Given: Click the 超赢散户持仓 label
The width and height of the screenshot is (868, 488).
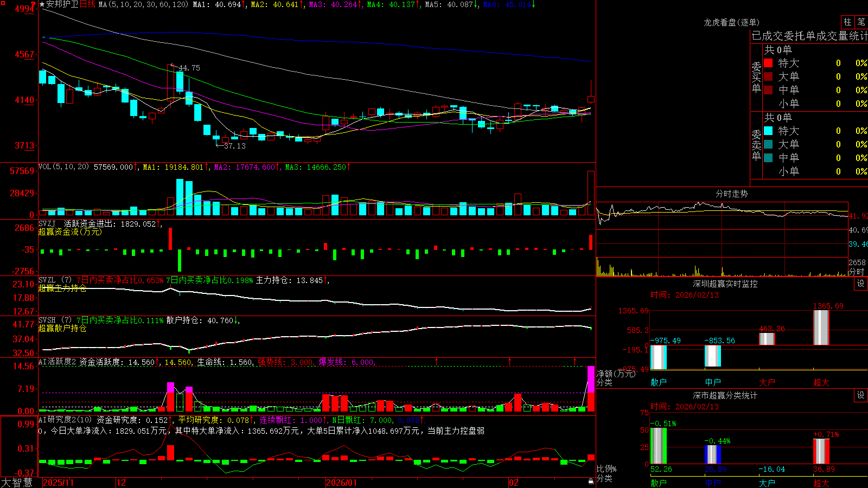Looking at the screenshot, I should pyautogui.click(x=62, y=329).
